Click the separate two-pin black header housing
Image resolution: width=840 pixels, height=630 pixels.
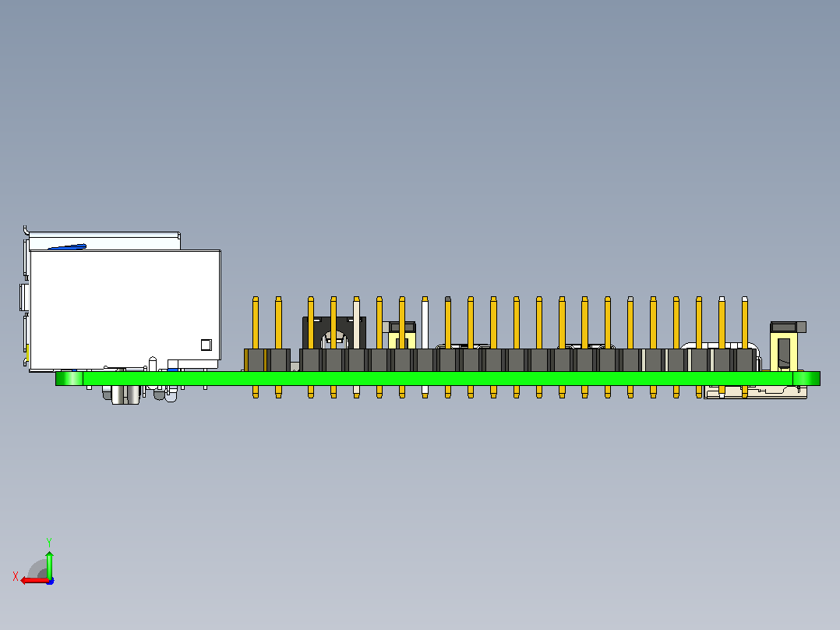click(x=267, y=359)
